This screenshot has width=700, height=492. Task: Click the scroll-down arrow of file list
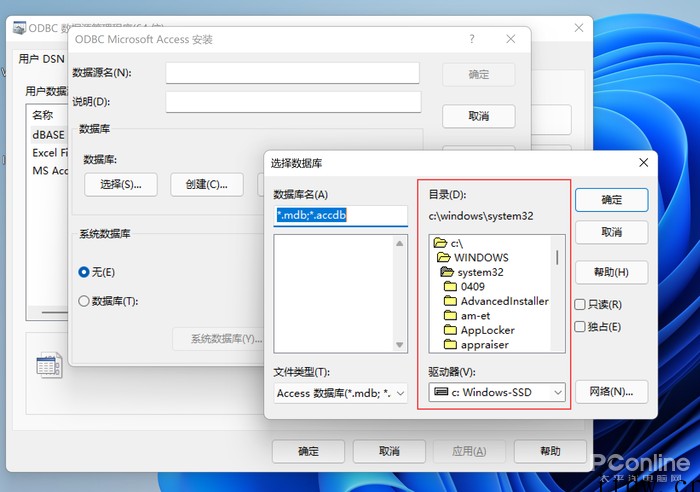point(400,345)
